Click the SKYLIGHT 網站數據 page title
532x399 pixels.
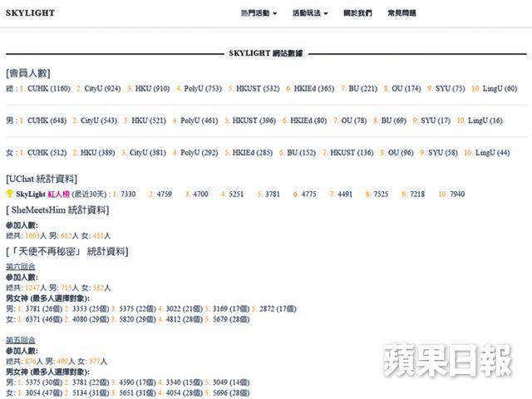[x=266, y=52]
